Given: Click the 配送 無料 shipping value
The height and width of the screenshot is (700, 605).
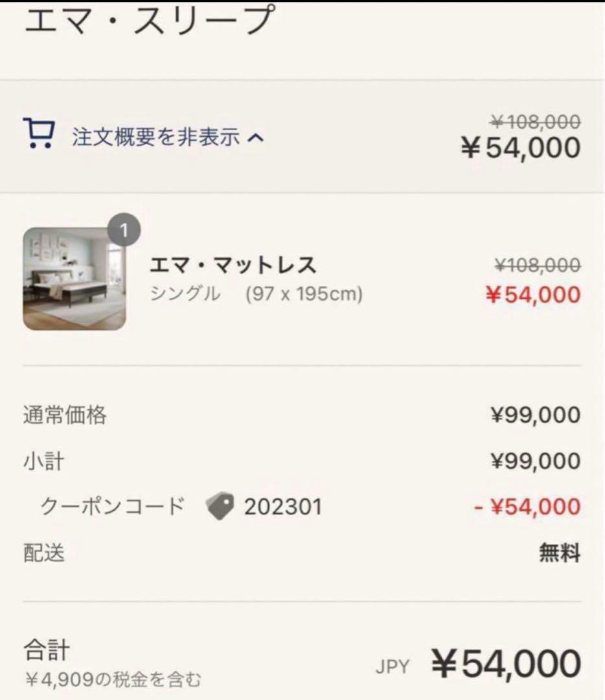Looking at the screenshot, I should click(x=560, y=554).
